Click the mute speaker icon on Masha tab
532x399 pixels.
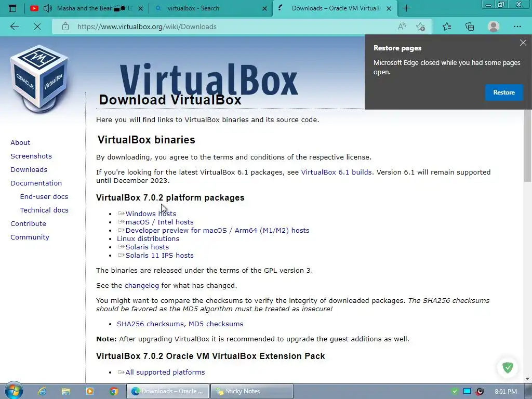48,8
